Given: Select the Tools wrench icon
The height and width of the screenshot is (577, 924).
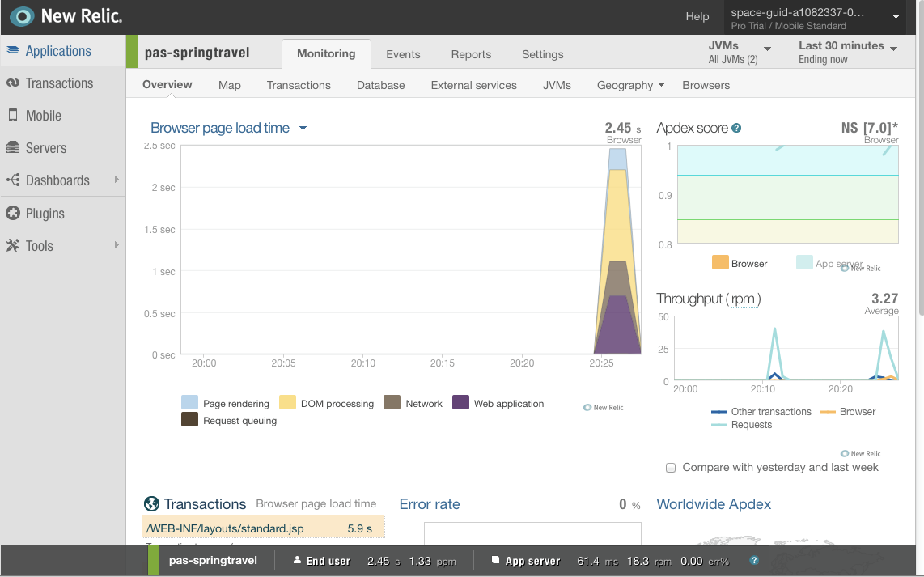Looking at the screenshot, I should pos(13,246).
